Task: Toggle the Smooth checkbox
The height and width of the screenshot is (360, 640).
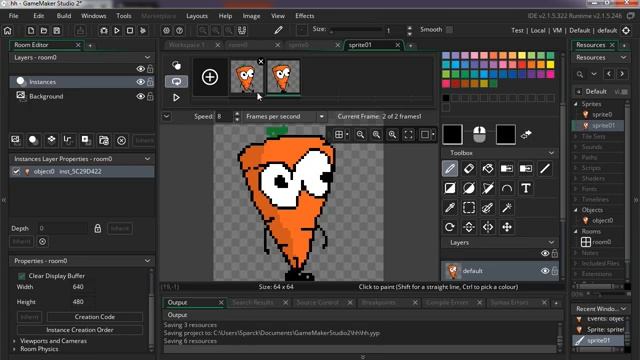Action: pyautogui.click(x=449, y=29)
